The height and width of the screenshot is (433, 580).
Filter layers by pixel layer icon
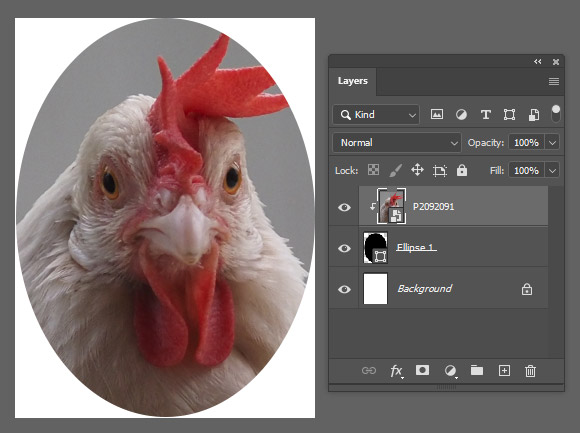coord(437,115)
